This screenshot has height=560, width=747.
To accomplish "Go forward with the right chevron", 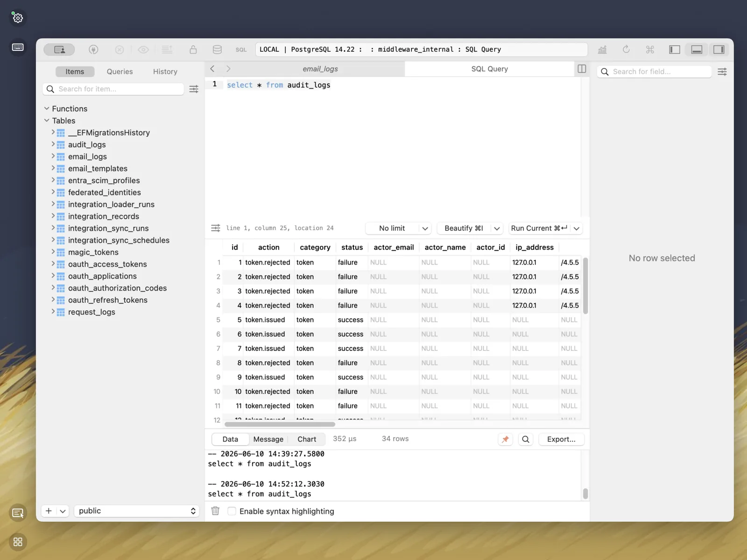I will 228,69.
